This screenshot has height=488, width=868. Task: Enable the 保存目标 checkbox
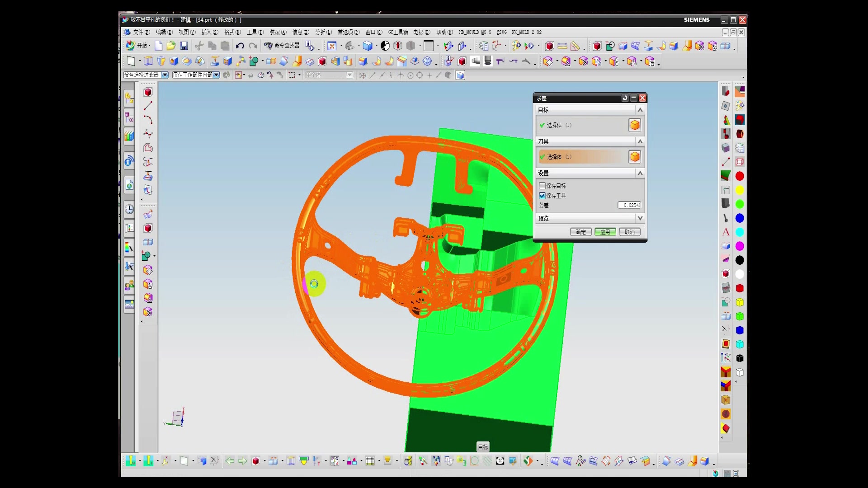[x=542, y=186]
